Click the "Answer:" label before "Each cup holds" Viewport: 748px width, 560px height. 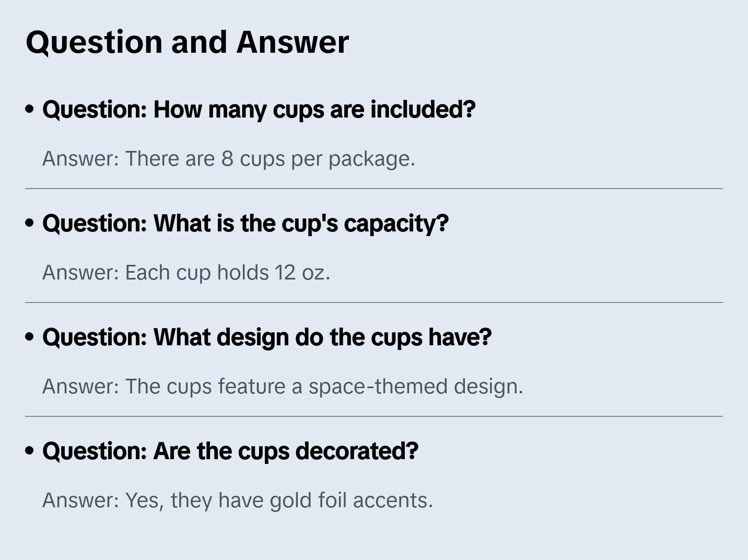[81, 273]
